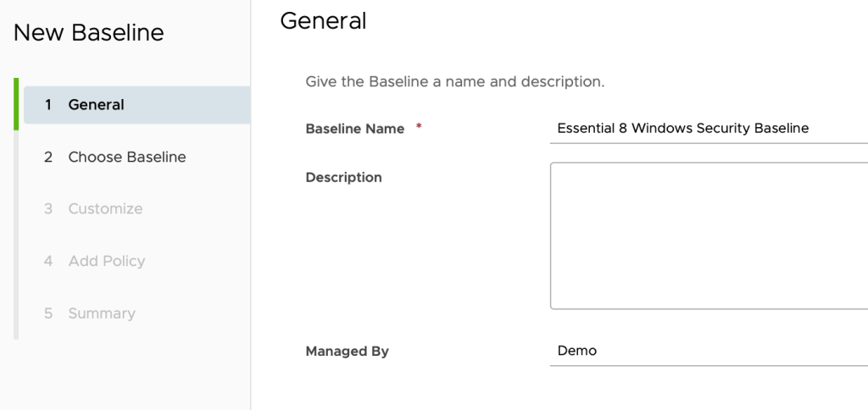Screen dimensions: 868x410
Task: Click the red required asterisk
Action: [418, 128]
